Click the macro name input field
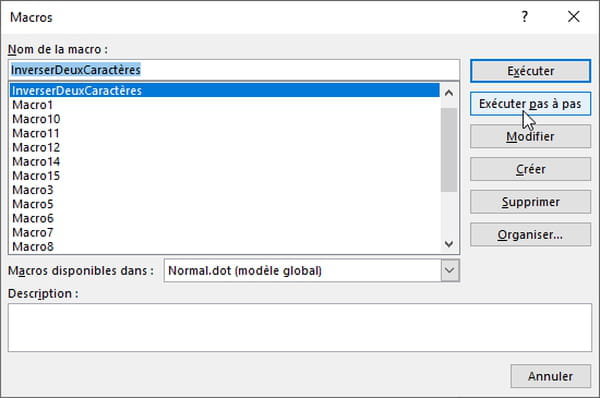Screen dimensions: 600x398 (234, 70)
